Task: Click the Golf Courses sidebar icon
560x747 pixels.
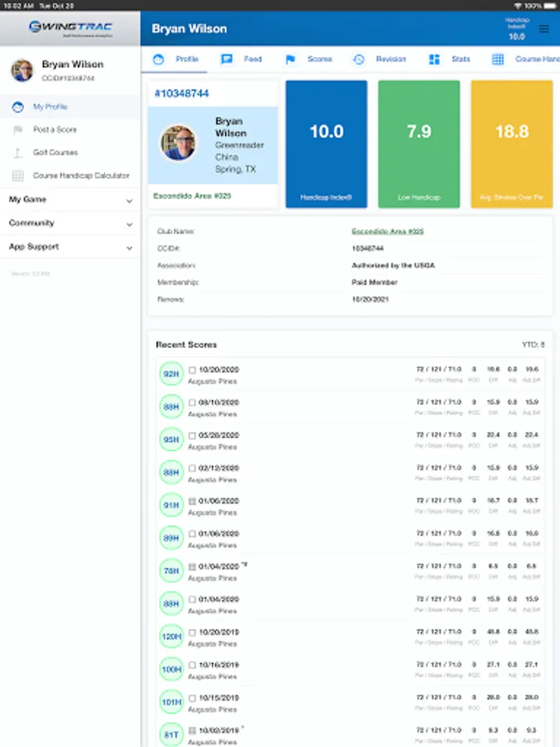Action: pyautogui.click(x=17, y=153)
